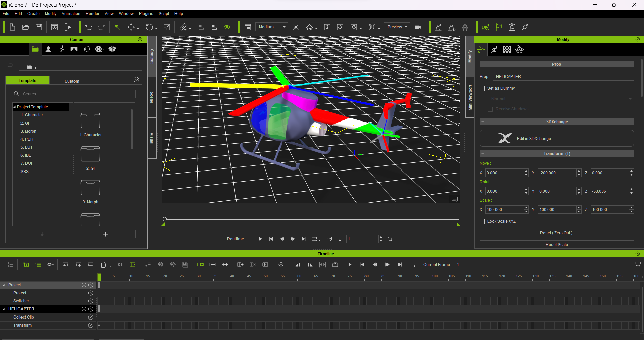644x340 pixels.
Task: Check the Lock Scale XYZ option
Action: tap(482, 221)
